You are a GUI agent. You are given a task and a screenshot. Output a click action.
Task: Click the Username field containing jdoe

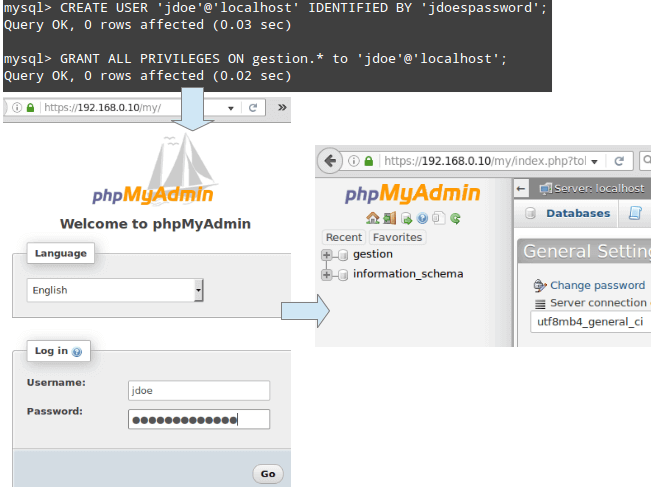pos(199,390)
